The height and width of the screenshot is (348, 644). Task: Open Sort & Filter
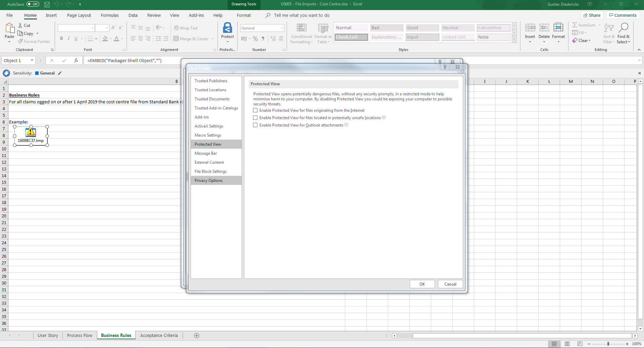pos(609,33)
